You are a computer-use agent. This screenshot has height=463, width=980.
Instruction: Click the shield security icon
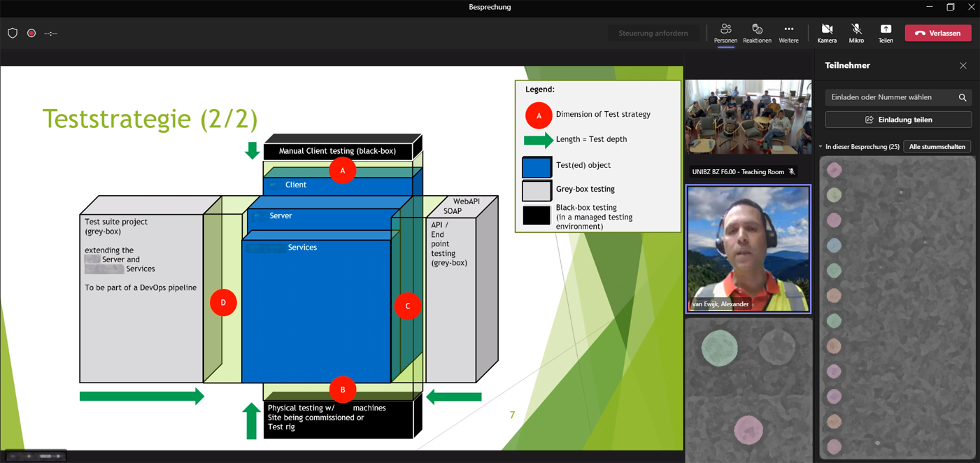tap(13, 33)
